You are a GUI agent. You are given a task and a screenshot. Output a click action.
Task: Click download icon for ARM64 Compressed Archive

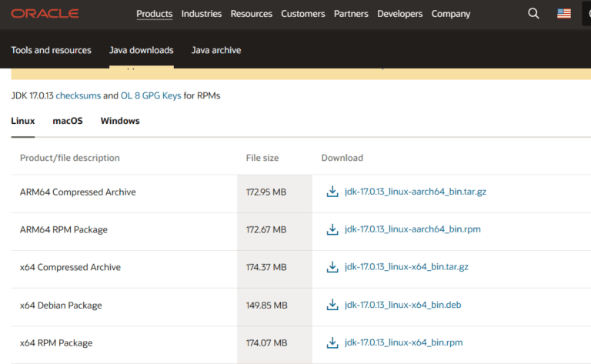pyautogui.click(x=332, y=192)
